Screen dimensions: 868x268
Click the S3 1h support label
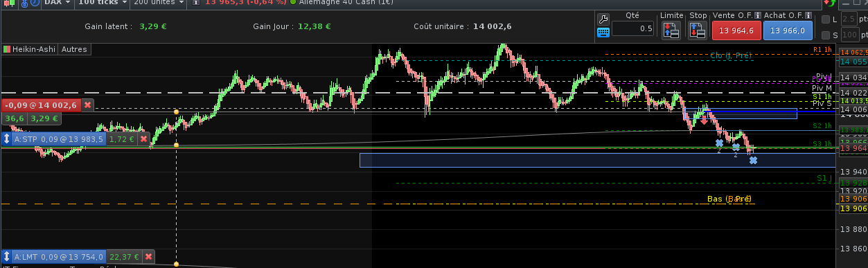point(822,143)
